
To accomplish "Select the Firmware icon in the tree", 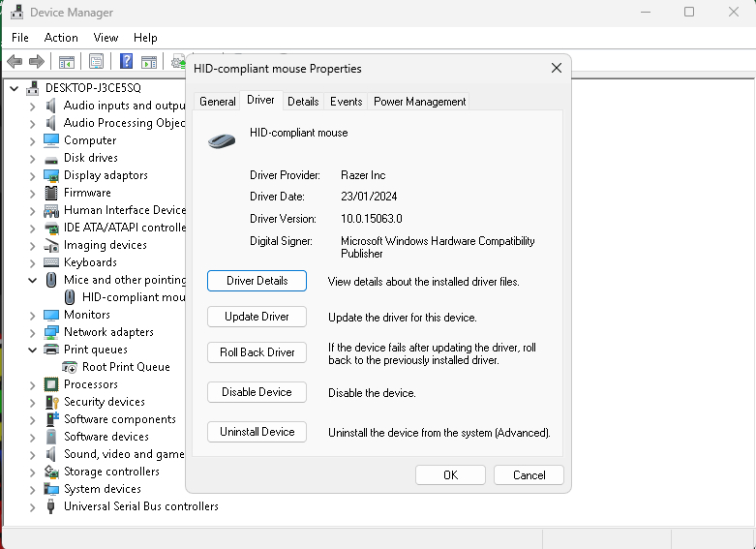I will point(51,193).
